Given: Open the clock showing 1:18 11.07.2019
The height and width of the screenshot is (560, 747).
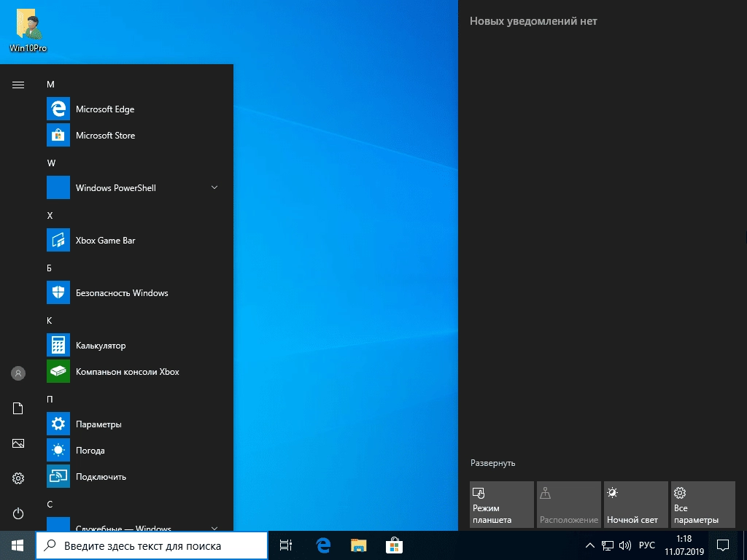Looking at the screenshot, I should pos(684,545).
